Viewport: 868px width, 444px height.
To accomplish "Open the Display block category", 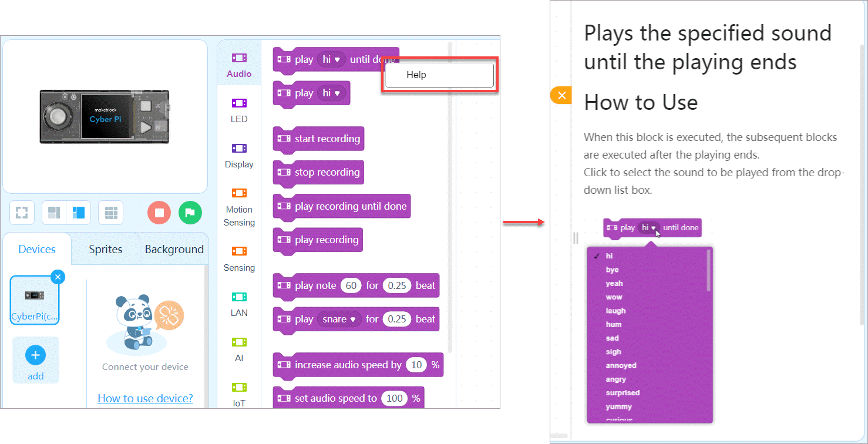I will 239,155.
